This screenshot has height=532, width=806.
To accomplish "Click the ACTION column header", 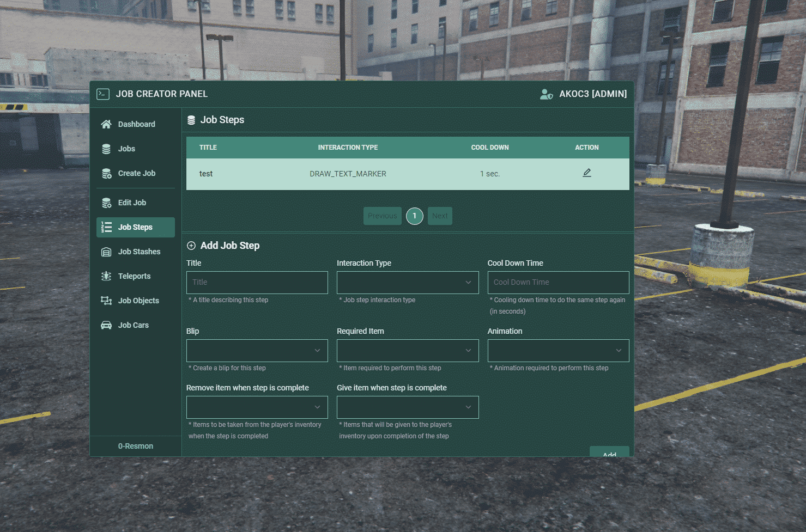I will (587, 148).
